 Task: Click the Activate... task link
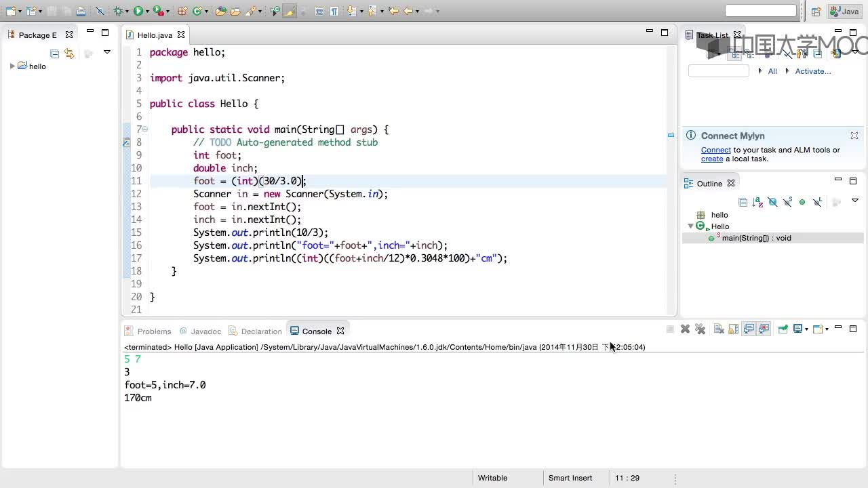pos(813,71)
